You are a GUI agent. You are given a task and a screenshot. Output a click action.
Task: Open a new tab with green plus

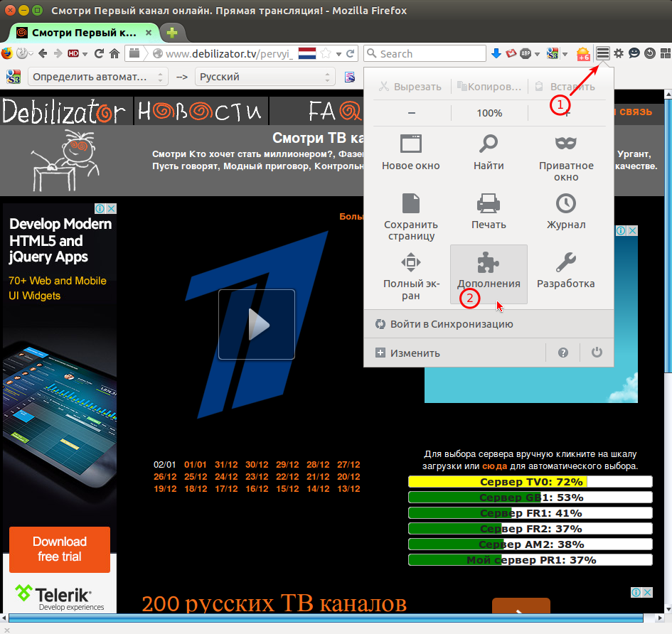click(x=172, y=33)
